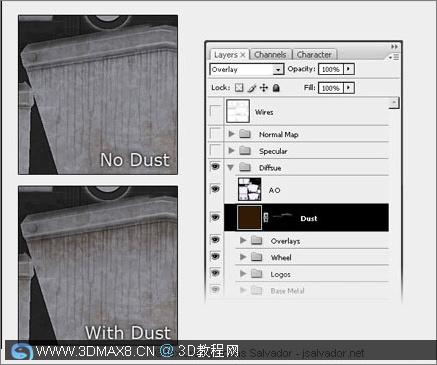Select the Base Metal group name
Screen dimensions: 437x365
[287, 291]
